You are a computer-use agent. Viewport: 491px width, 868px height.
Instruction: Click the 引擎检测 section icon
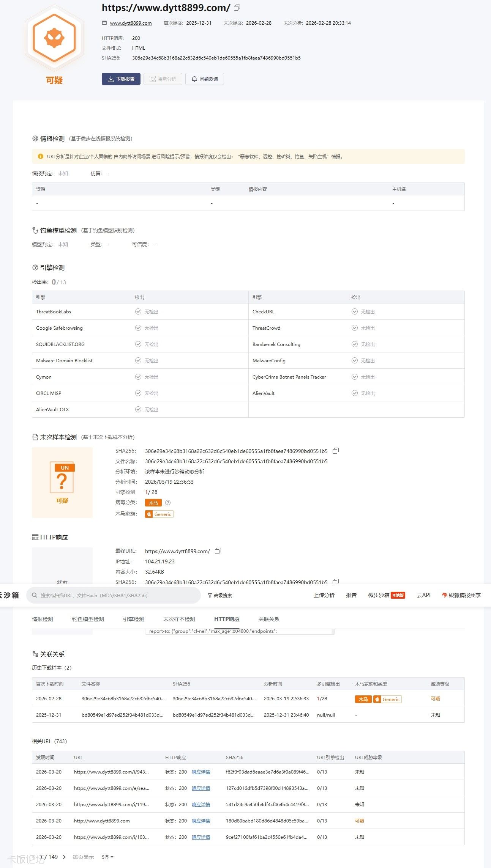point(35,267)
